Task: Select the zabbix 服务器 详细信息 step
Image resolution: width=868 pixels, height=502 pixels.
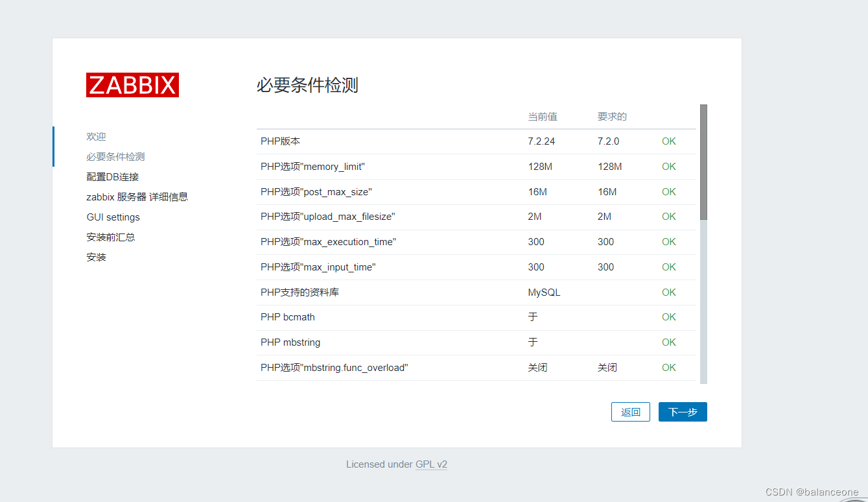Action: (x=137, y=197)
